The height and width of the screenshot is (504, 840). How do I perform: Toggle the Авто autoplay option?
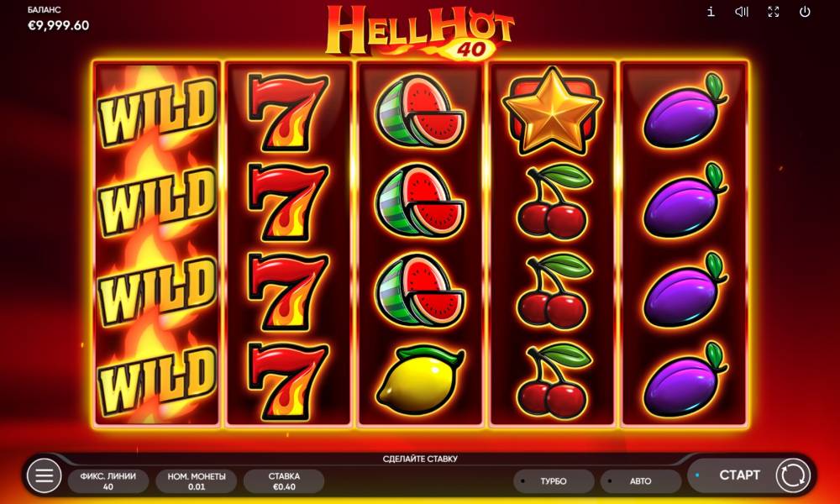[x=641, y=481]
